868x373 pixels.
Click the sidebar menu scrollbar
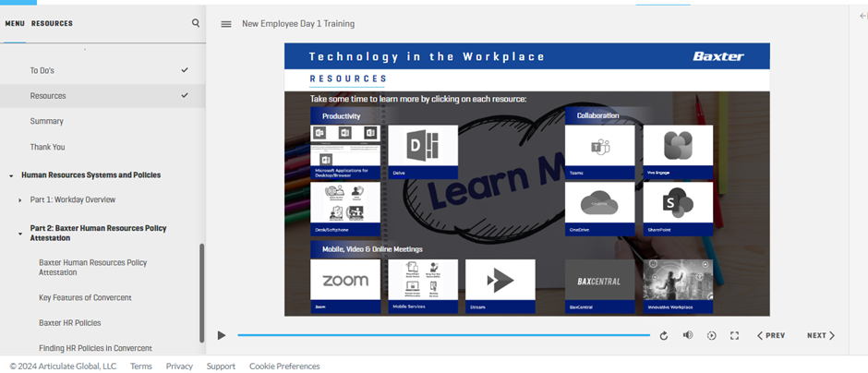pos(201,294)
